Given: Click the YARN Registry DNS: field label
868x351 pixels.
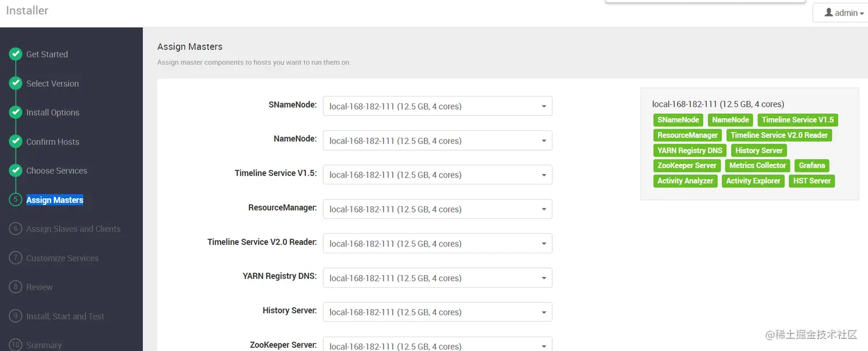Looking at the screenshot, I should coord(280,276).
